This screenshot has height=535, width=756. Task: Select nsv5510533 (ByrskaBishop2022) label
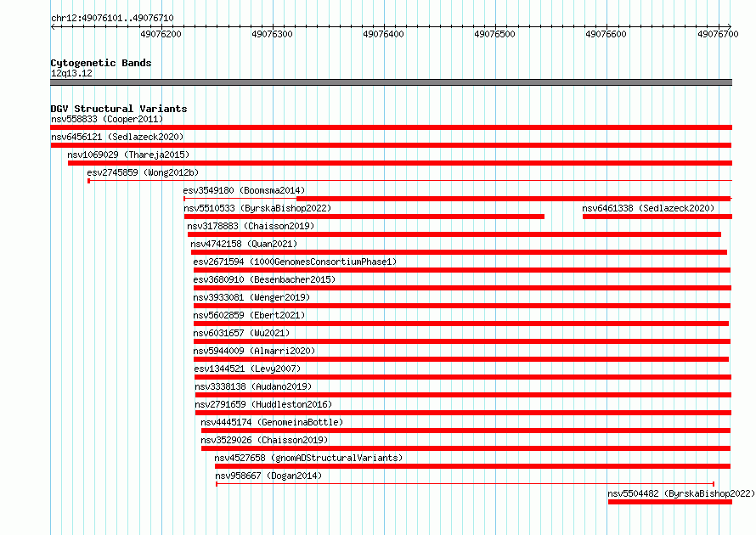click(x=257, y=208)
